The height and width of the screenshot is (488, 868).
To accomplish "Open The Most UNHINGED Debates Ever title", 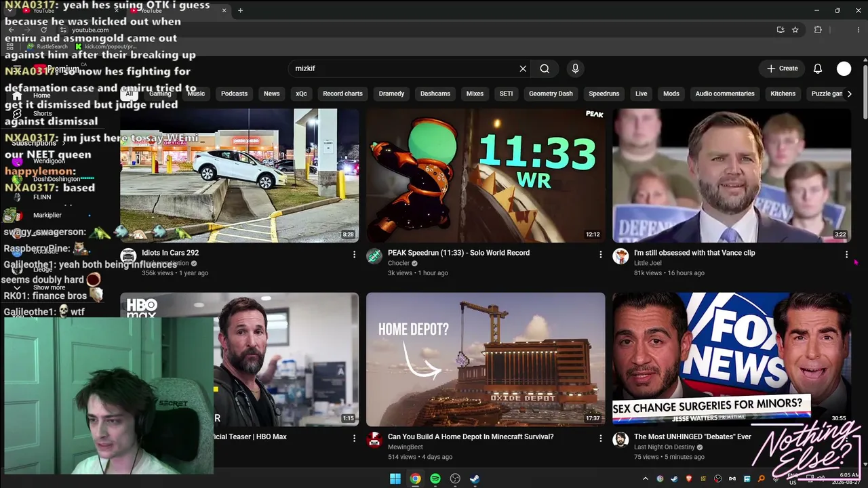I will [692, 437].
